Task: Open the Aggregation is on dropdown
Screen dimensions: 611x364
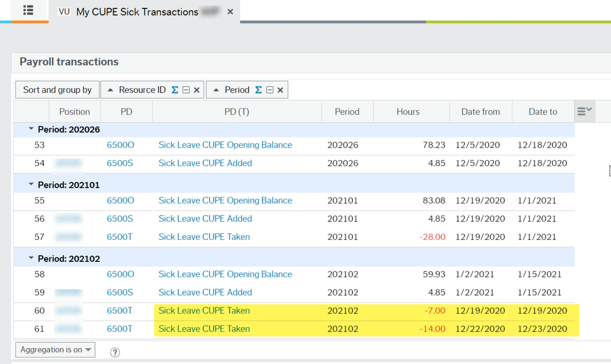Action: tap(55, 350)
